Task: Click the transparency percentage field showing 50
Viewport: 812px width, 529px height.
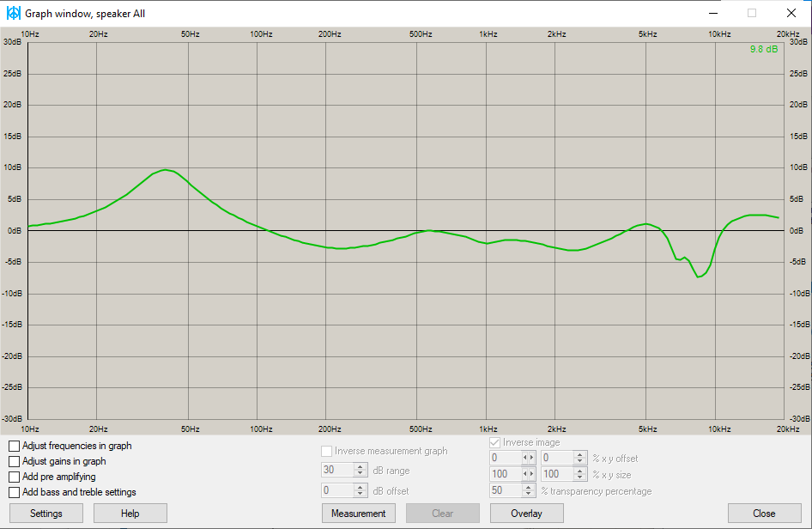Action: (506, 490)
